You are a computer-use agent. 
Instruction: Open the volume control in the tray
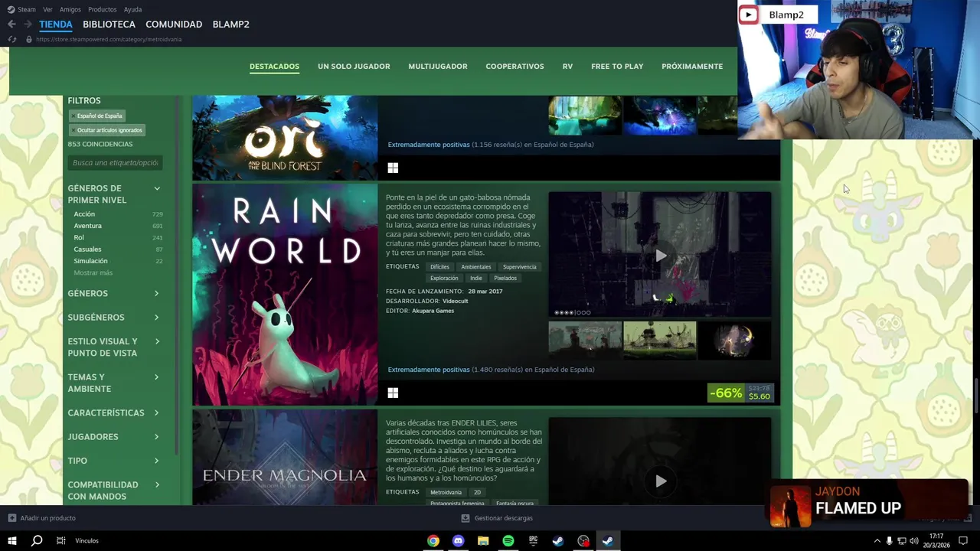pyautogui.click(x=913, y=541)
